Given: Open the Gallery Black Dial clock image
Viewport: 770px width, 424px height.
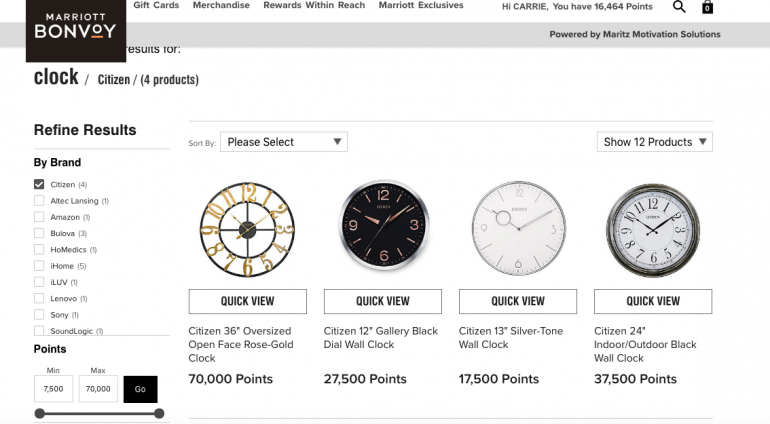Looking at the screenshot, I should pos(382,229).
